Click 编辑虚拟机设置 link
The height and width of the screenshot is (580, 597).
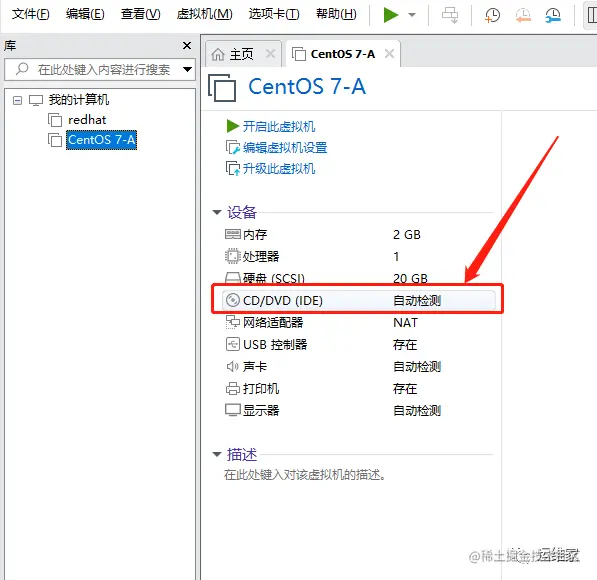[285, 148]
